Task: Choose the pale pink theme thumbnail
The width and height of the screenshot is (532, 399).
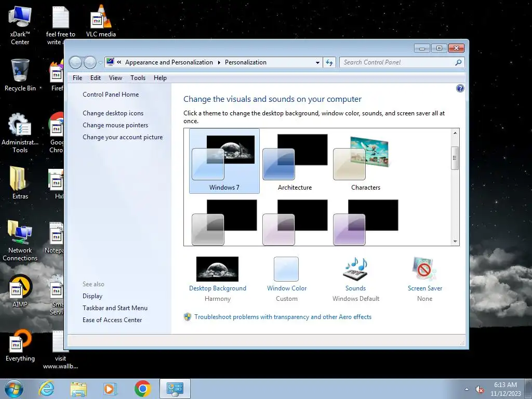Action: (295, 222)
